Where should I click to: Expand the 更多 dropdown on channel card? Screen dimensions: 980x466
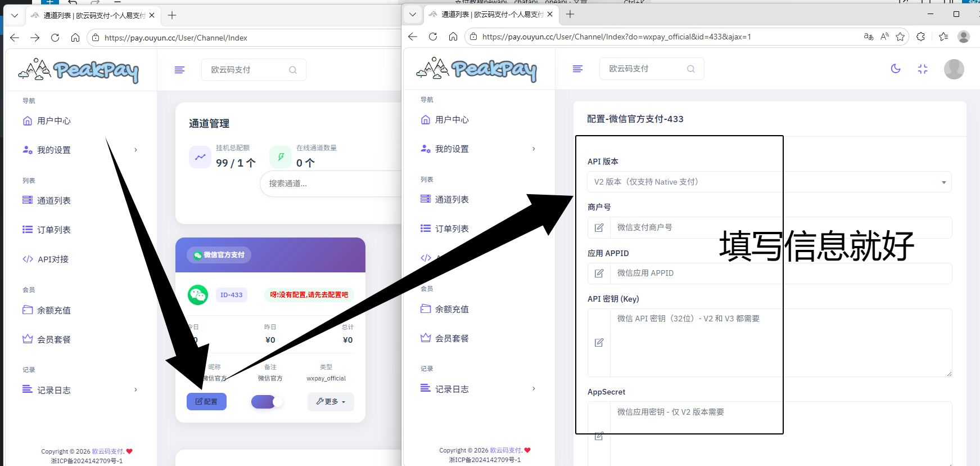331,401
